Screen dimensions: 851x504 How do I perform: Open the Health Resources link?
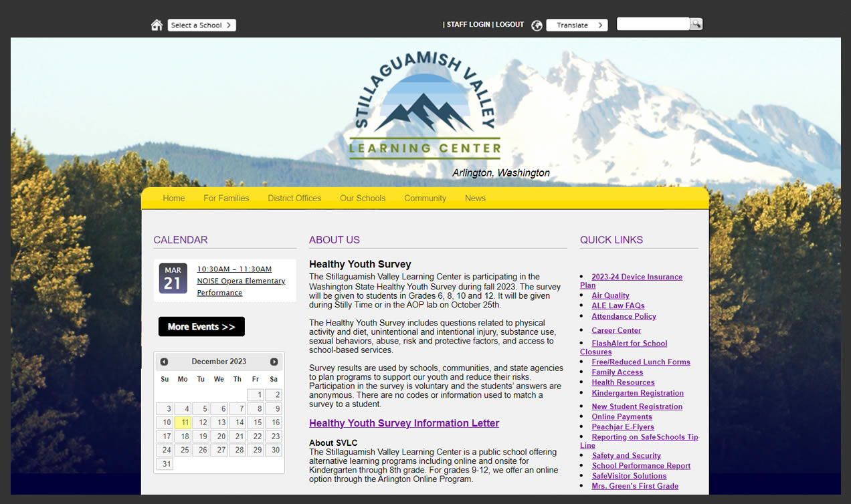point(623,382)
